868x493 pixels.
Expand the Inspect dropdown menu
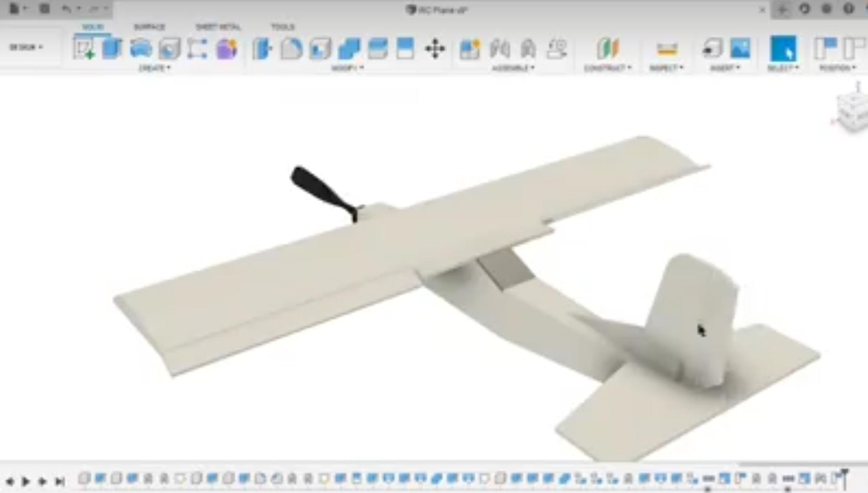(x=667, y=68)
